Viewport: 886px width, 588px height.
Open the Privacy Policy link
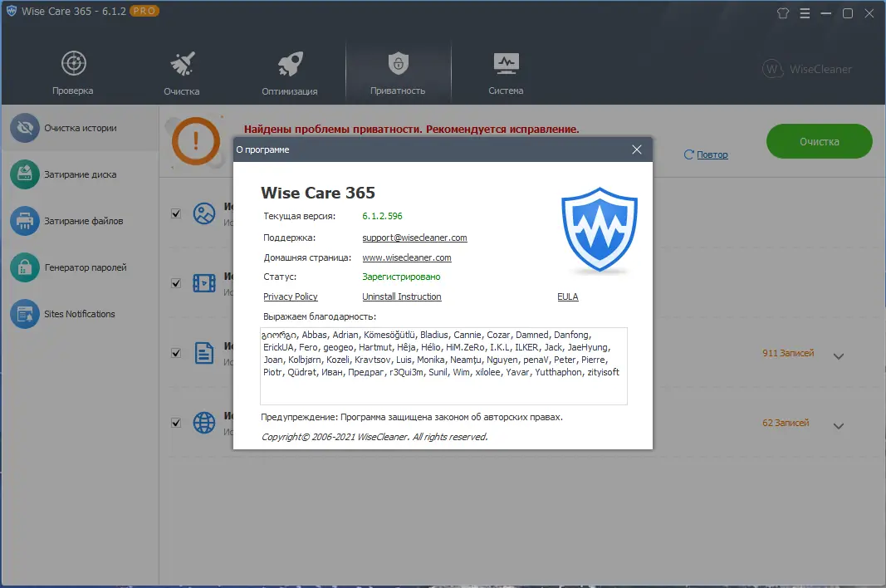coord(290,296)
